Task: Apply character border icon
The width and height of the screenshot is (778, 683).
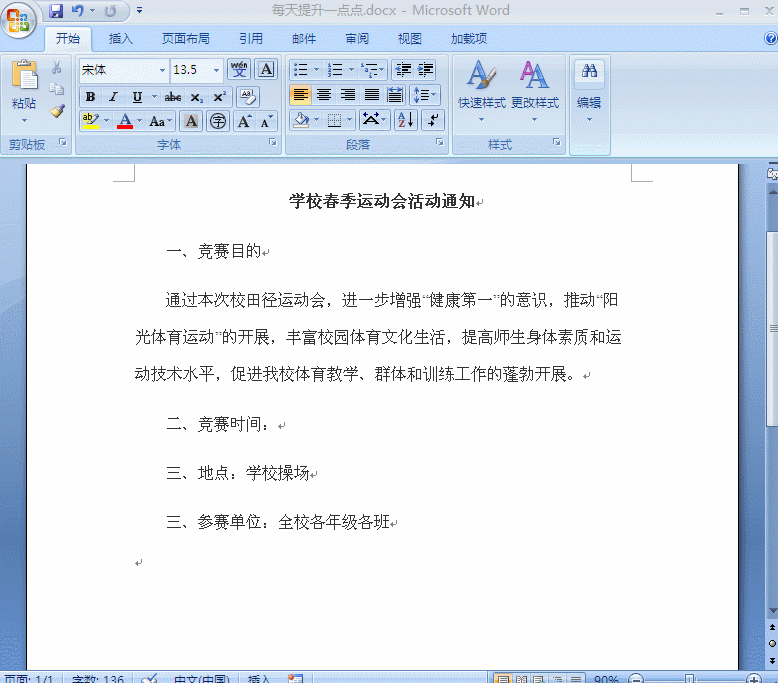Action: pyautogui.click(x=266, y=69)
